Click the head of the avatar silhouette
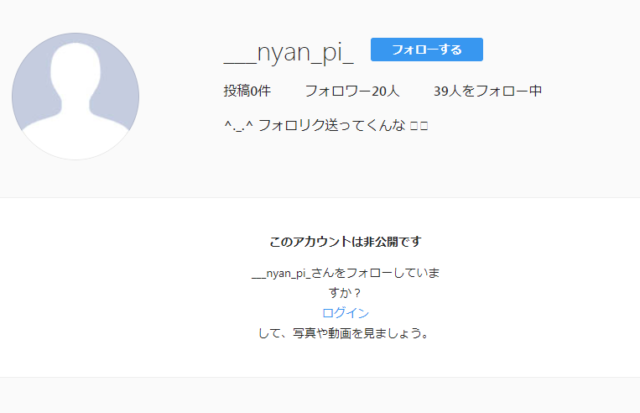640x413 pixels. pos(75,76)
